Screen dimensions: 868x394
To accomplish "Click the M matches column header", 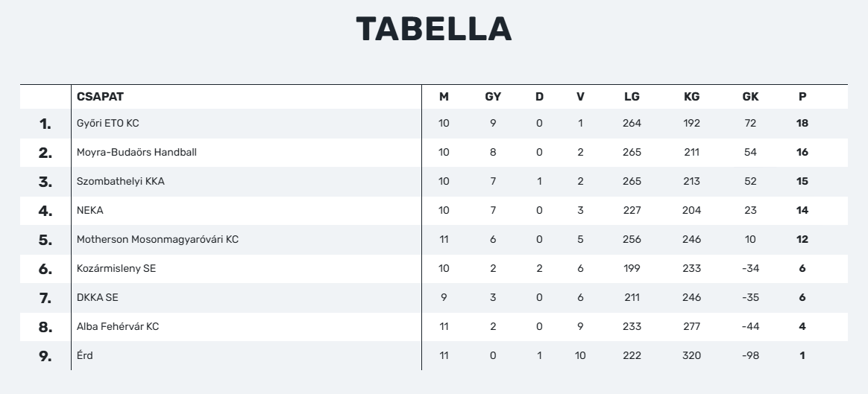I will click(x=444, y=97).
